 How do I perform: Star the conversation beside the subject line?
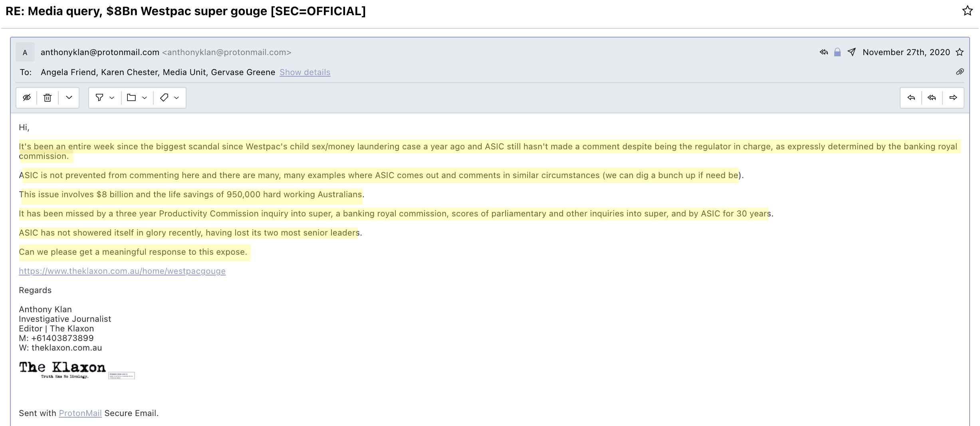tap(967, 11)
